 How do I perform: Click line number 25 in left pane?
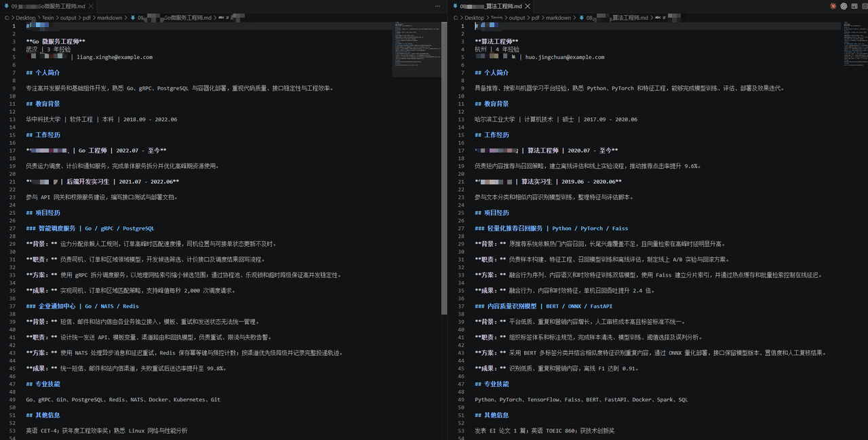point(13,213)
